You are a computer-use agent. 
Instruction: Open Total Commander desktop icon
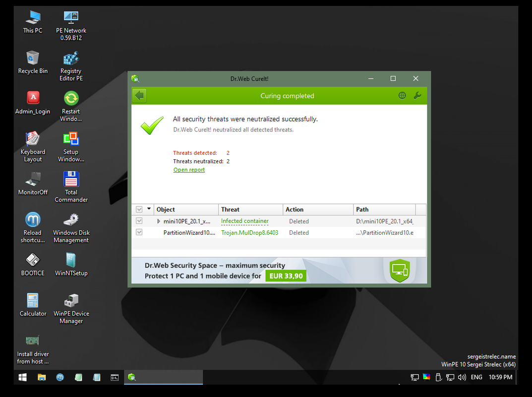coord(71,188)
